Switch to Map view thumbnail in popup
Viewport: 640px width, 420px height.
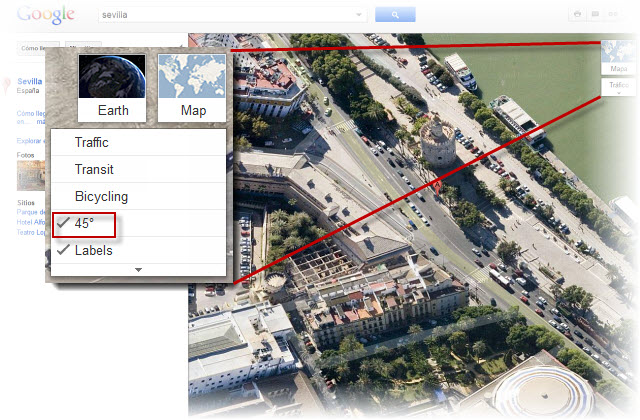[192, 88]
